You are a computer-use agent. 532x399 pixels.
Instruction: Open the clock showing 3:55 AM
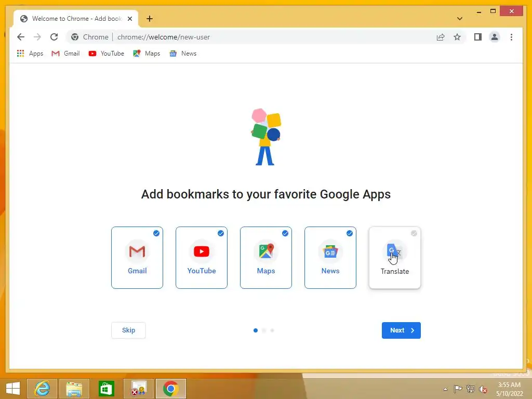(x=509, y=389)
